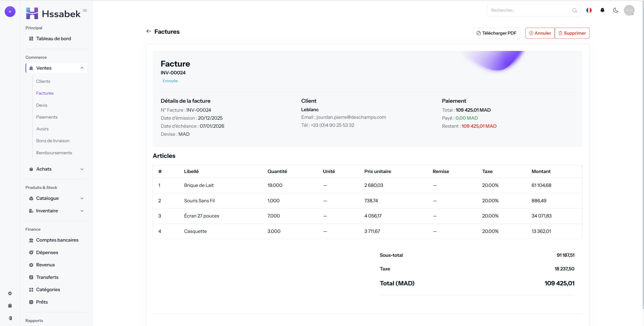Click the Souris Sans Fil row label
The width and height of the screenshot is (644, 326).
pos(199,201)
